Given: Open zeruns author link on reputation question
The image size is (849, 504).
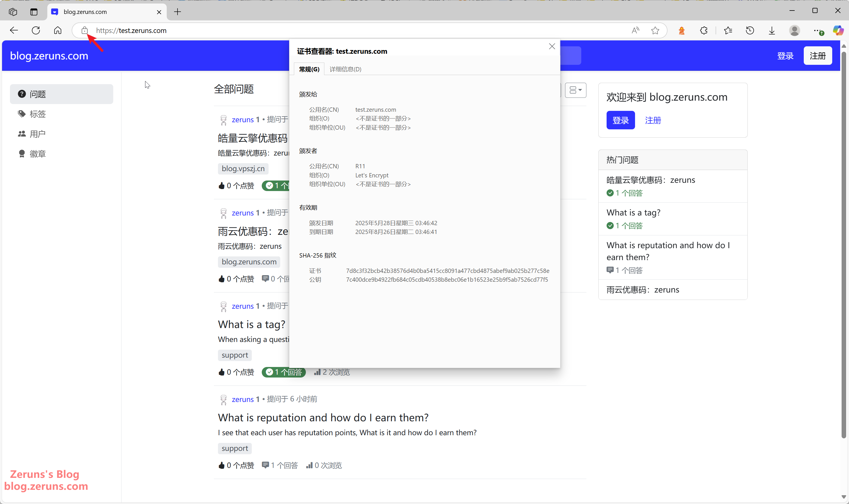Looking at the screenshot, I should click(x=243, y=399).
